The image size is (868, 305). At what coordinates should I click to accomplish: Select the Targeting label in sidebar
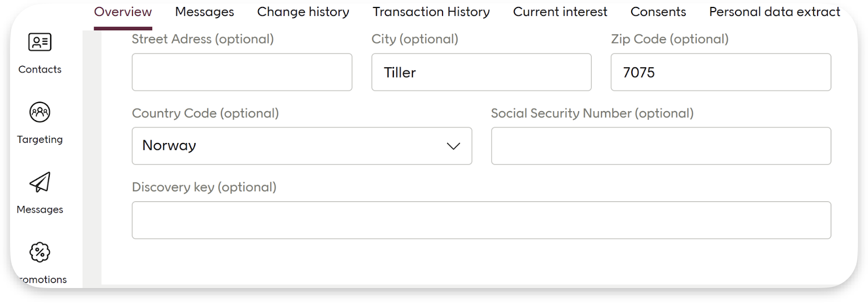coord(40,139)
